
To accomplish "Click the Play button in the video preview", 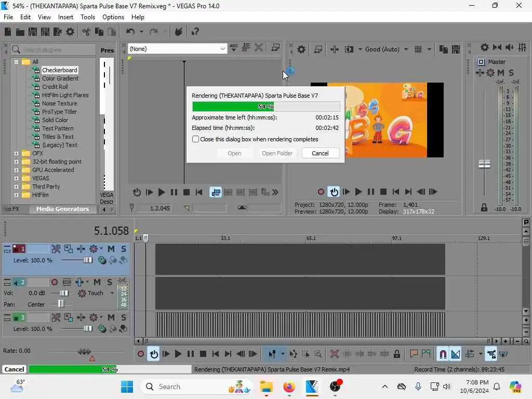I will point(358,192).
